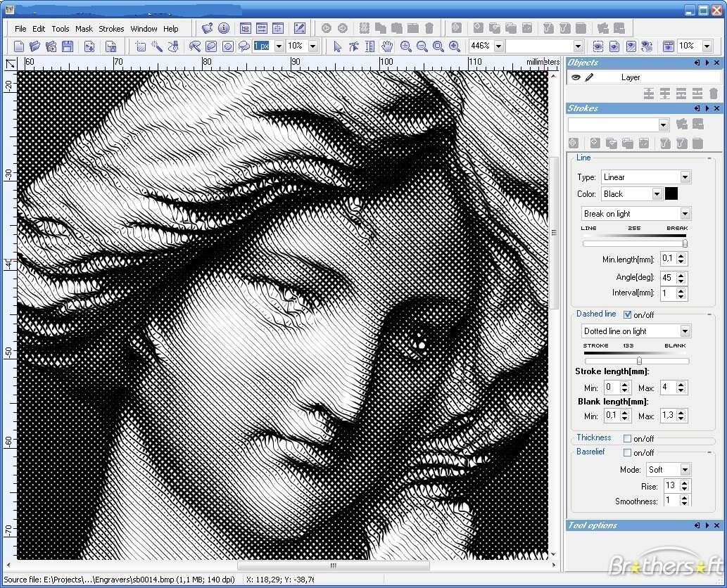Open the Mask menu

(x=84, y=29)
